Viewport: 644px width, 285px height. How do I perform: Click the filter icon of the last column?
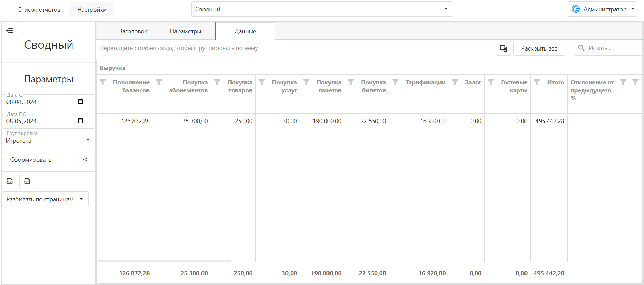[635, 82]
